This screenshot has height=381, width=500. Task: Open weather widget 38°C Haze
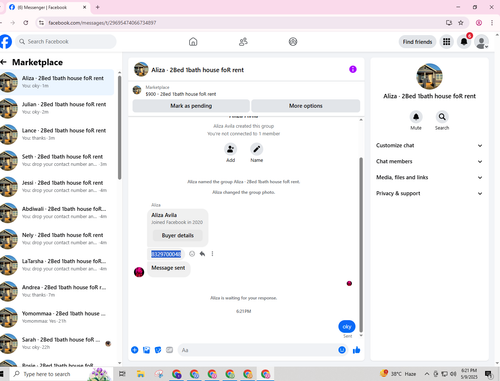[x=398, y=374]
